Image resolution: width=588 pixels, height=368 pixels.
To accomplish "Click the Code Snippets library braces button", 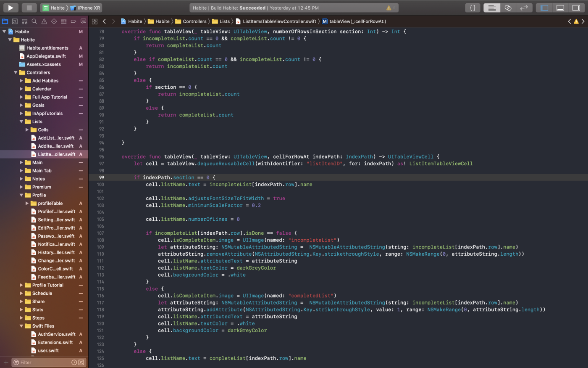I will point(472,8).
